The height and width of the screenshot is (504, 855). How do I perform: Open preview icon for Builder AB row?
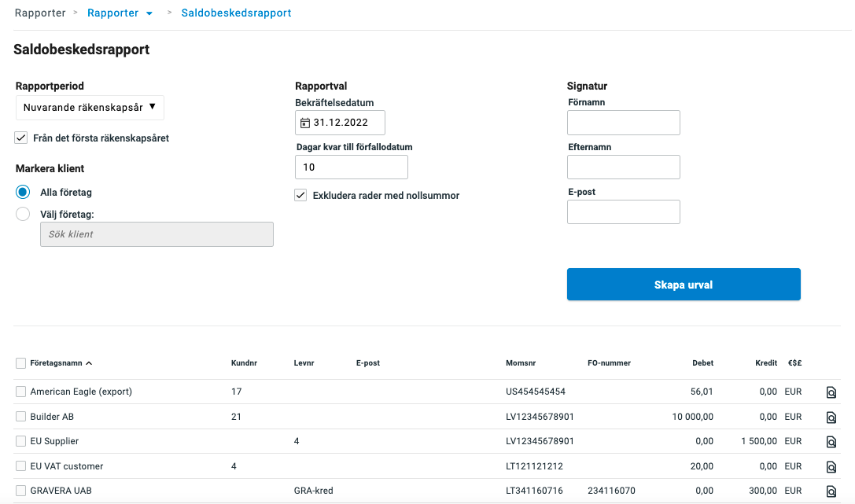point(831,418)
